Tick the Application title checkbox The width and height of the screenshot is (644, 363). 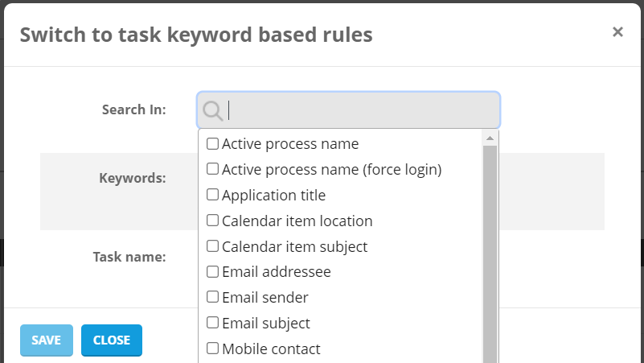[x=213, y=195]
